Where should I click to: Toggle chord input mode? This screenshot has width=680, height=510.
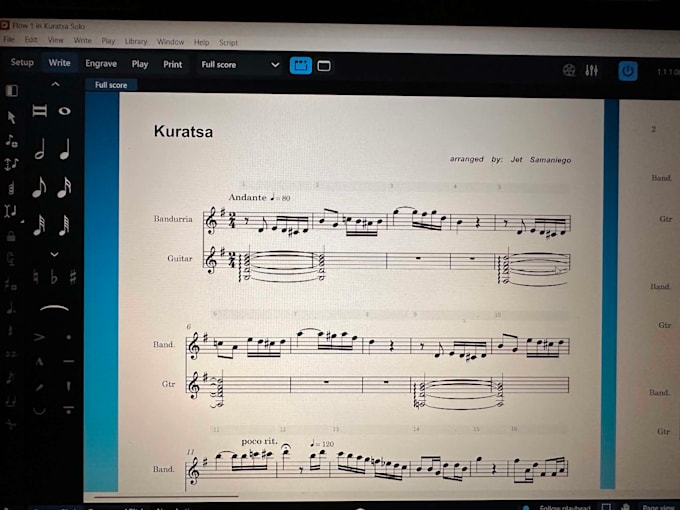(11, 188)
